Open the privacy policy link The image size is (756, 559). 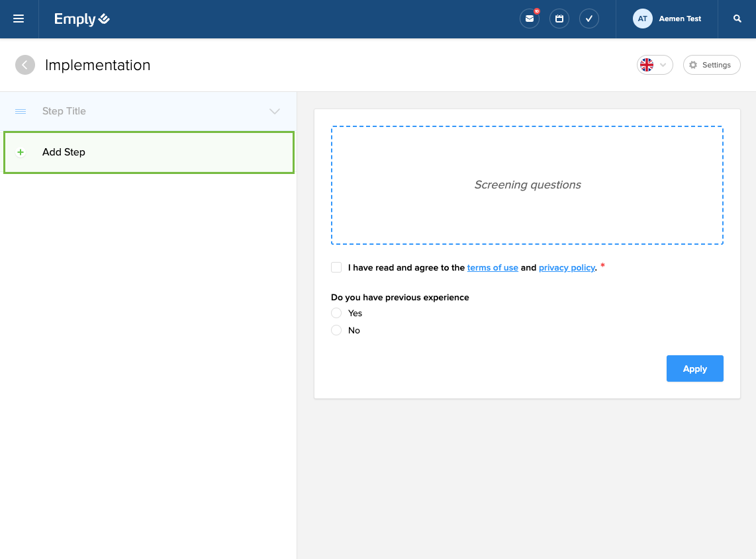[x=567, y=268]
